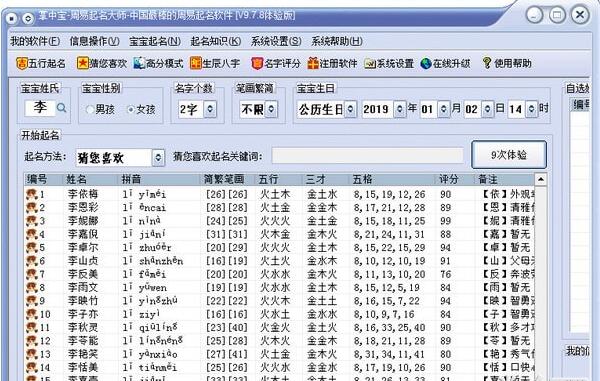Screen dimensions: 600x381
Task: Open the 系统帮助(H) menu
Action: pos(337,41)
